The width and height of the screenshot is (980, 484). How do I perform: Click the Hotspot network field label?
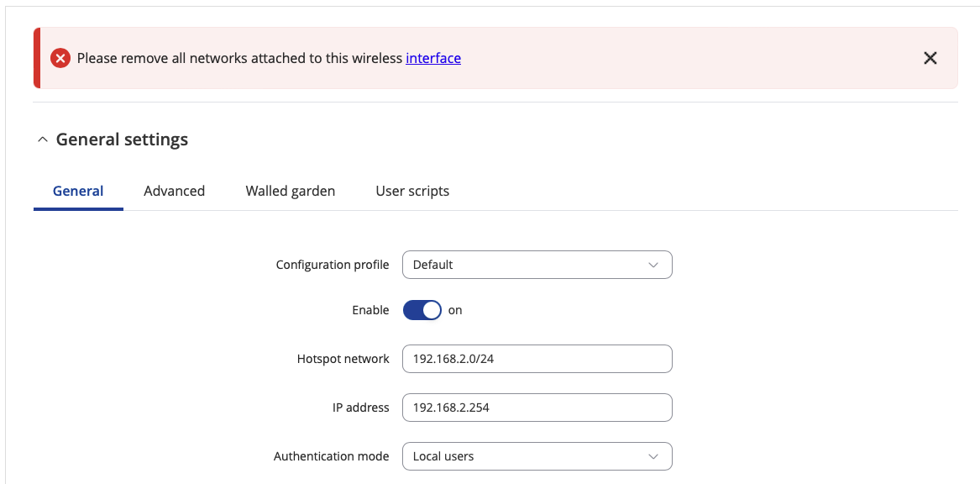pos(343,359)
